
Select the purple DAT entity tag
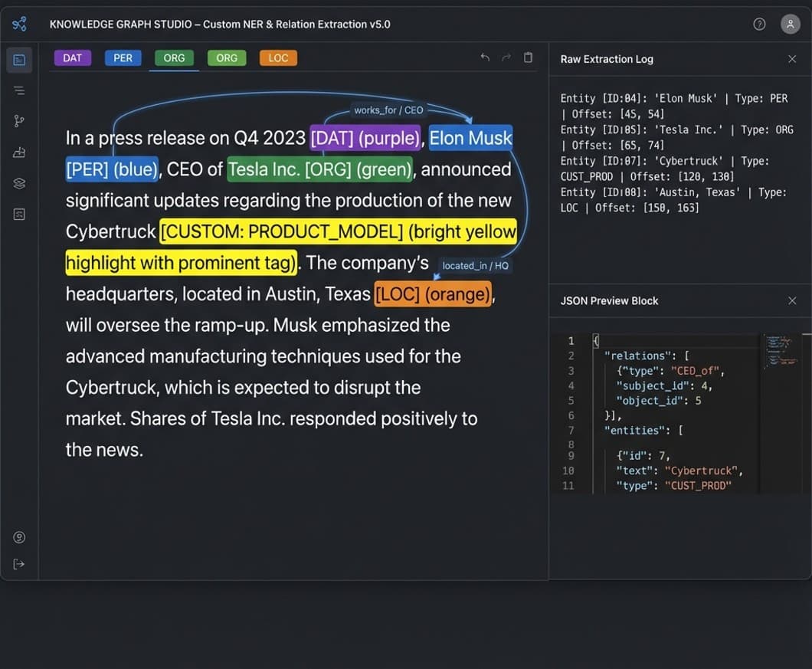[x=73, y=58]
